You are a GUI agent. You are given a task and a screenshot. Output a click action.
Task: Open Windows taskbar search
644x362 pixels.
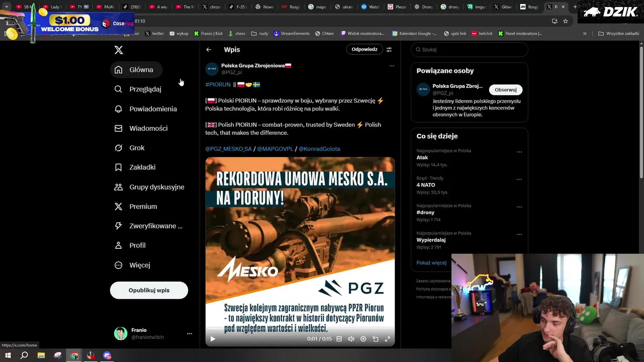tap(24, 355)
